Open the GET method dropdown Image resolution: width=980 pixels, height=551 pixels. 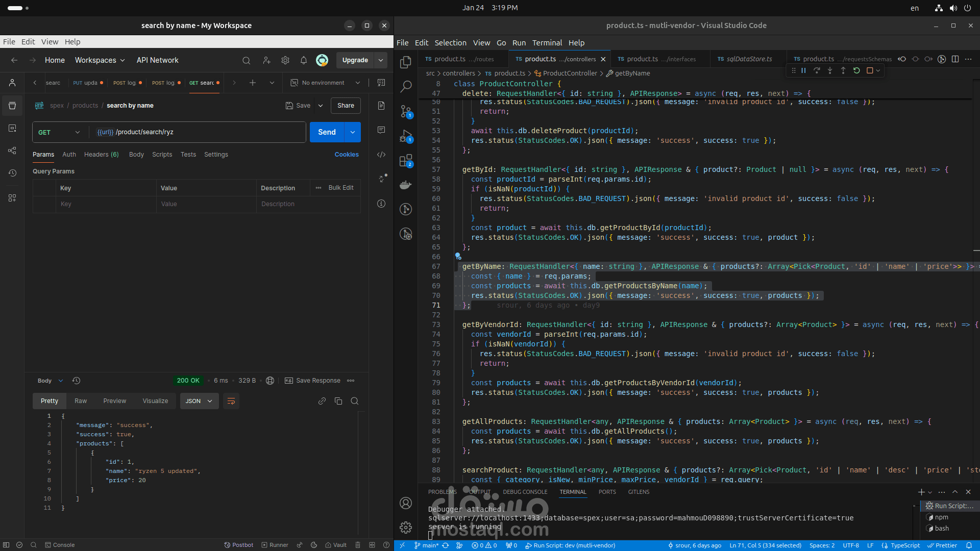click(59, 132)
